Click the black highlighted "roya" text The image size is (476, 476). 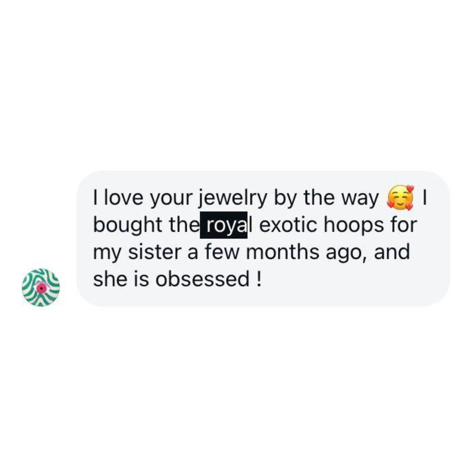[223, 225]
